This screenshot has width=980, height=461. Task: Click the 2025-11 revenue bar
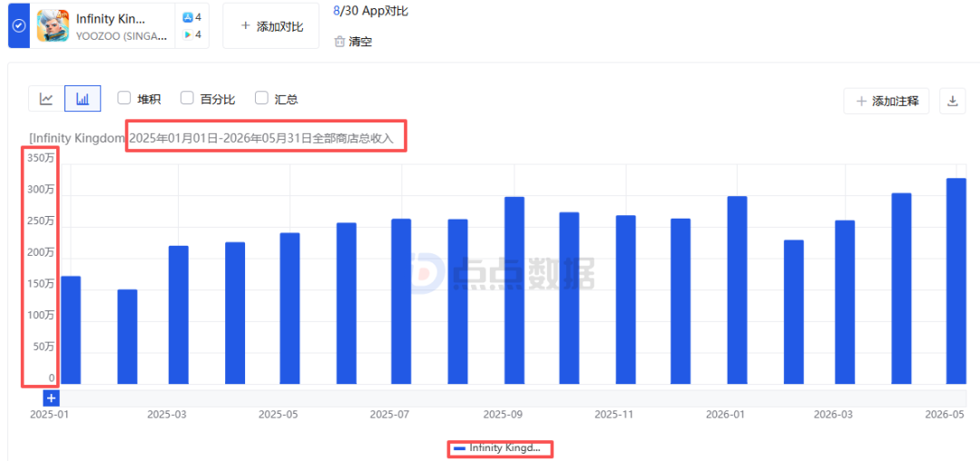tap(625, 299)
